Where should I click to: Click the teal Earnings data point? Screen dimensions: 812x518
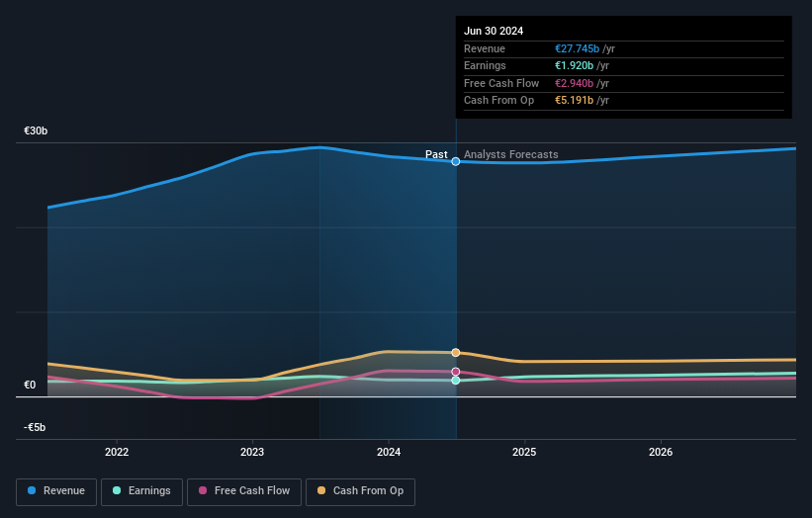point(456,381)
